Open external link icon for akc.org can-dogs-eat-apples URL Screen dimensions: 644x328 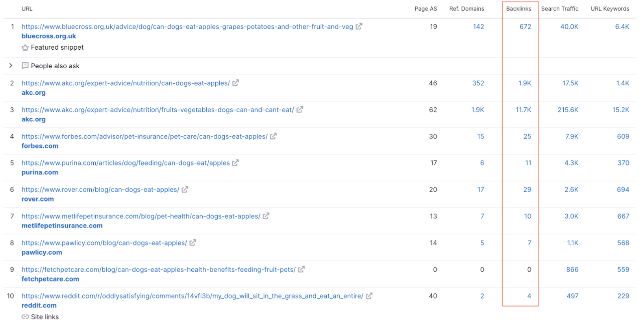point(235,83)
